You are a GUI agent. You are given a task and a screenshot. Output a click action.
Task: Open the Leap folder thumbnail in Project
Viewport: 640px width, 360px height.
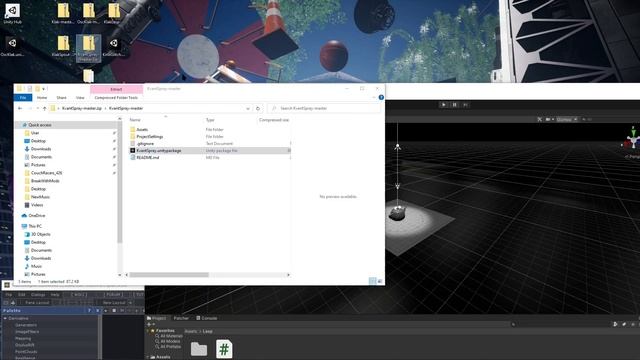pos(199,349)
